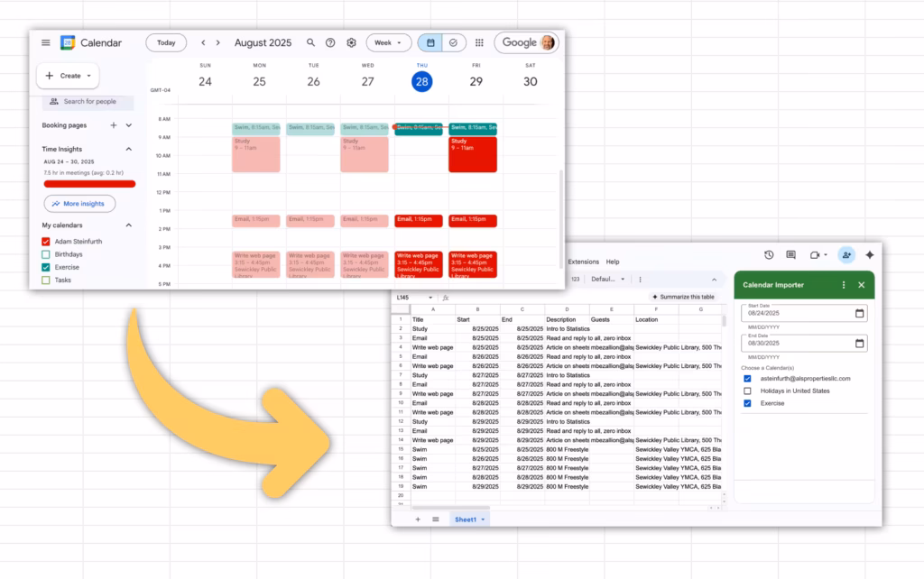Open Google account profile picture
The width and height of the screenshot is (924, 579).
(548, 42)
